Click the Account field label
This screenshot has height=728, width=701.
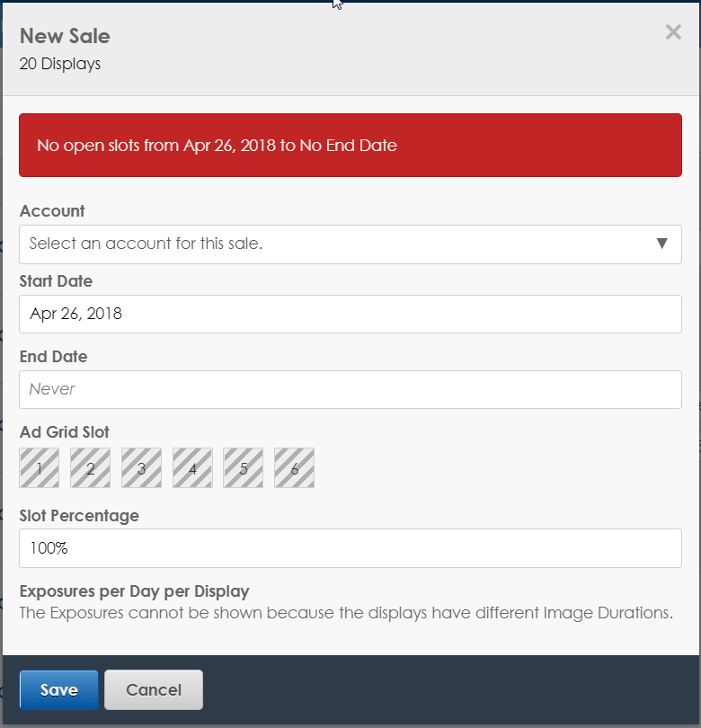click(52, 211)
